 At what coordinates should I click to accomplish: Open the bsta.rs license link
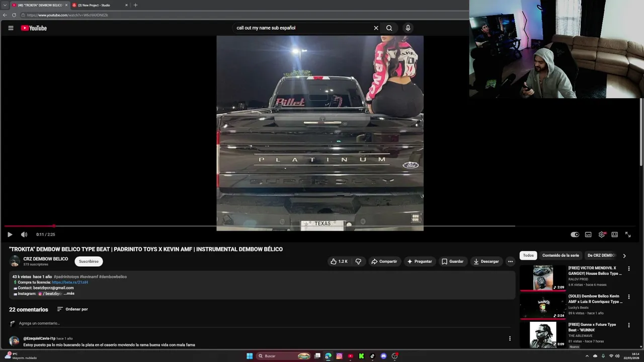click(70, 282)
